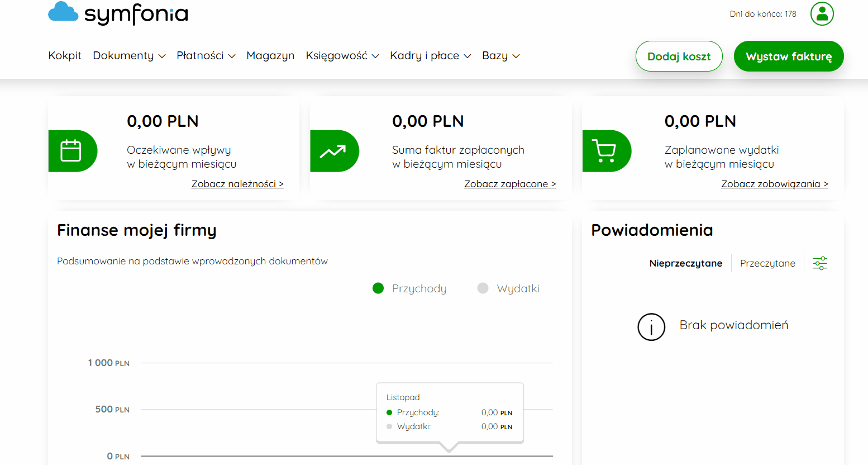Image resolution: width=868 pixels, height=465 pixels.
Task: Follow the Zobacz zapłacone link
Action: click(x=510, y=184)
